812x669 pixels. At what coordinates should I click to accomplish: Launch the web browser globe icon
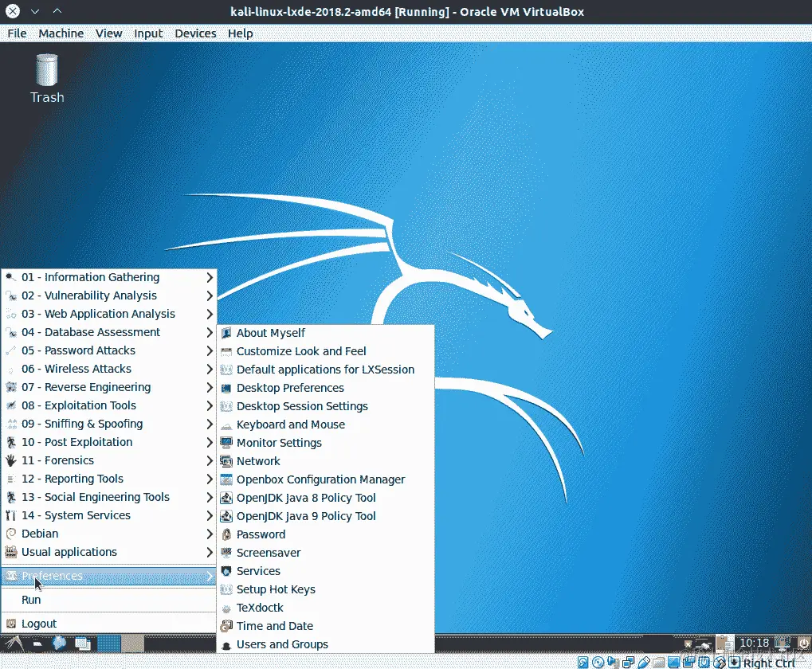click(59, 644)
